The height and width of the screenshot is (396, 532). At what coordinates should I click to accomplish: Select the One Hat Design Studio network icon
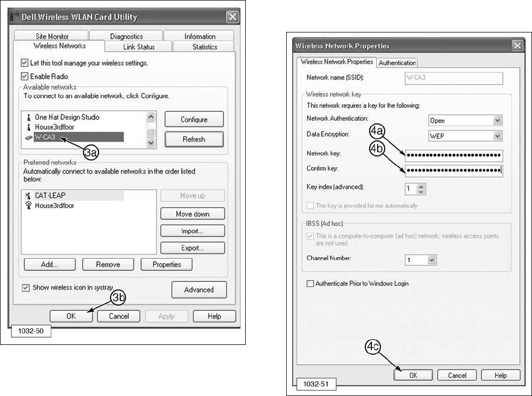click(29, 118)
